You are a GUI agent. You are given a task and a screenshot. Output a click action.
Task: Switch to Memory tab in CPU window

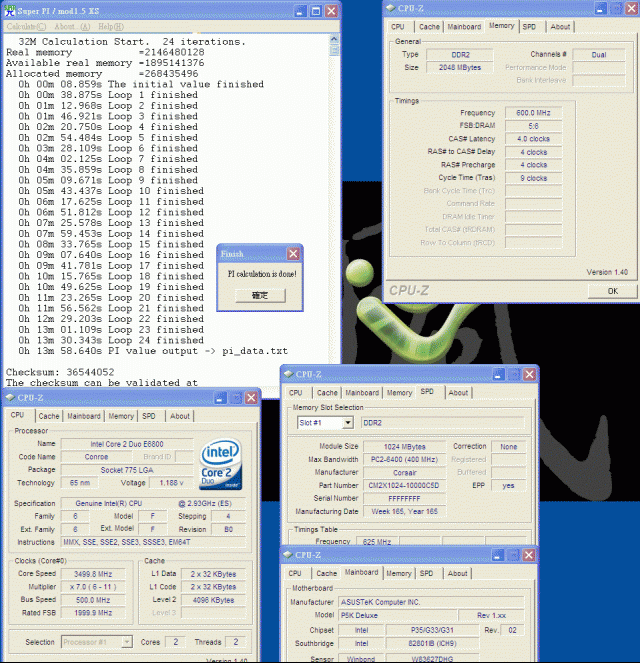(121, 416)
